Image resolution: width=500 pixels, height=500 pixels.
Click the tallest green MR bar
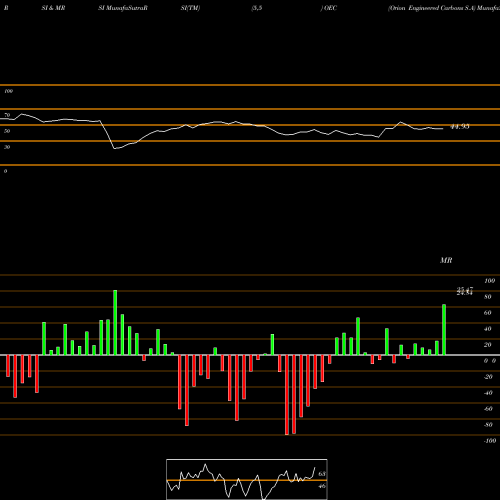tap(115, 322)
